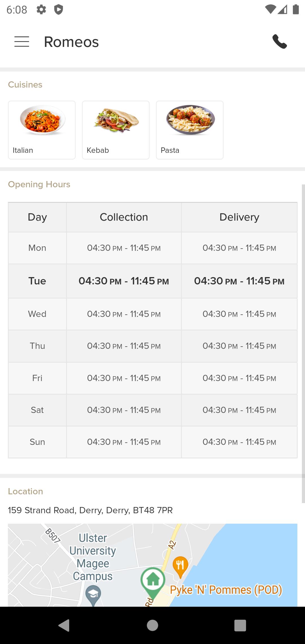
Task: Click the page scrollbar on the right edge
Action: click(303, 343)
